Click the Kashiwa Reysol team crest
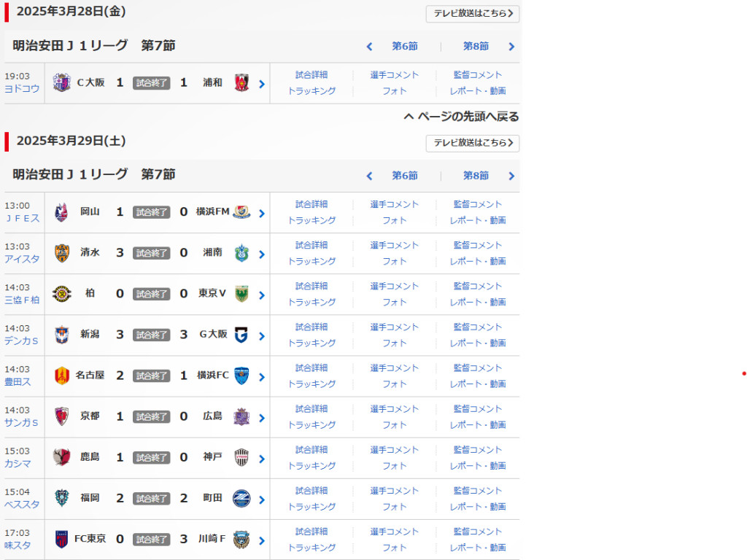 (x=61, y=294)
